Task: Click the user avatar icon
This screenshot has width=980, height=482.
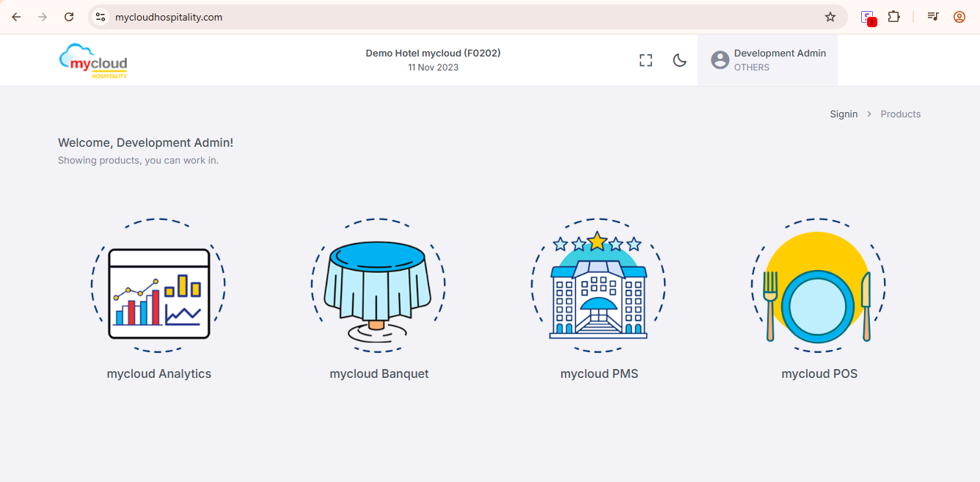Action: 720,60
